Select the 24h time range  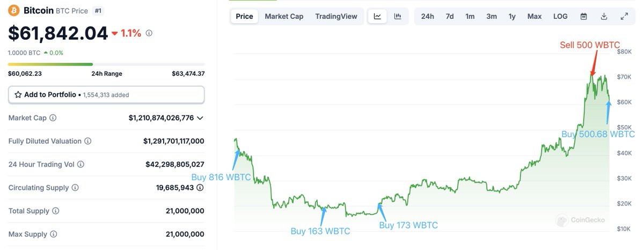pos(428,16)
